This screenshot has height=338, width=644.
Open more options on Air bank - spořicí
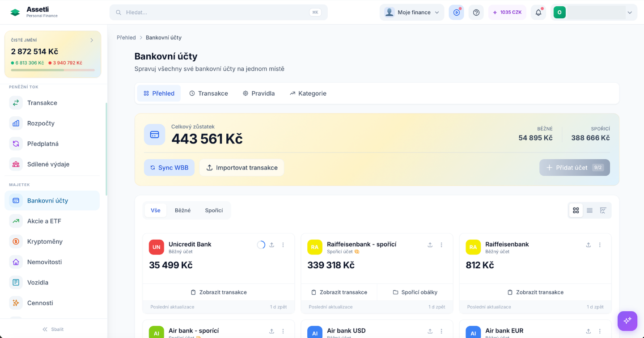point(283,331)
